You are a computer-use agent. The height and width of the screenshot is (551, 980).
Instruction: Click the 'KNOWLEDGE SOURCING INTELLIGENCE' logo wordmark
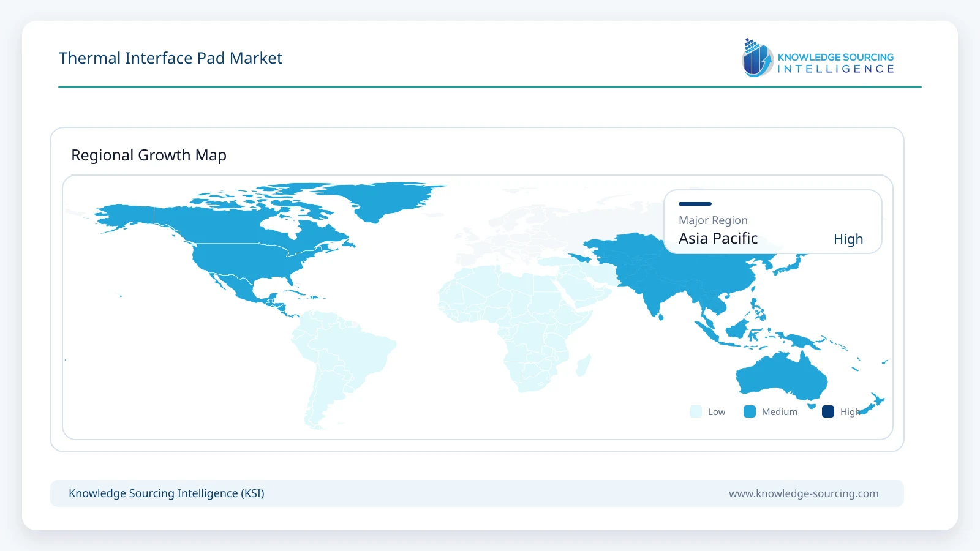pos(835,63)
